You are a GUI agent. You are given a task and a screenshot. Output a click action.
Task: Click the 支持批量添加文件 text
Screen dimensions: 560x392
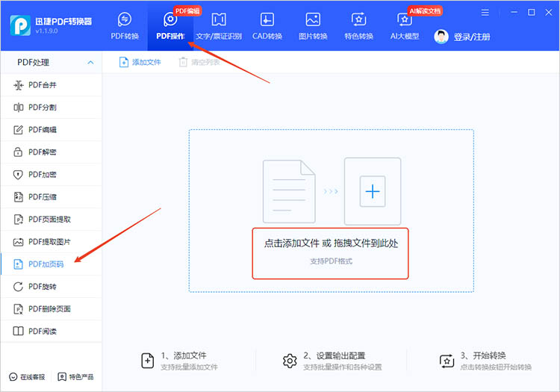(189, 367)
